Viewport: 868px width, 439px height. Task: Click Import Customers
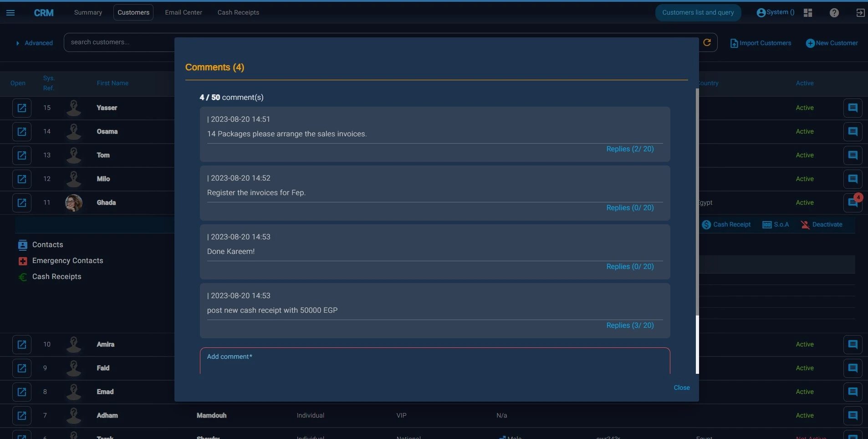(761, 43)
